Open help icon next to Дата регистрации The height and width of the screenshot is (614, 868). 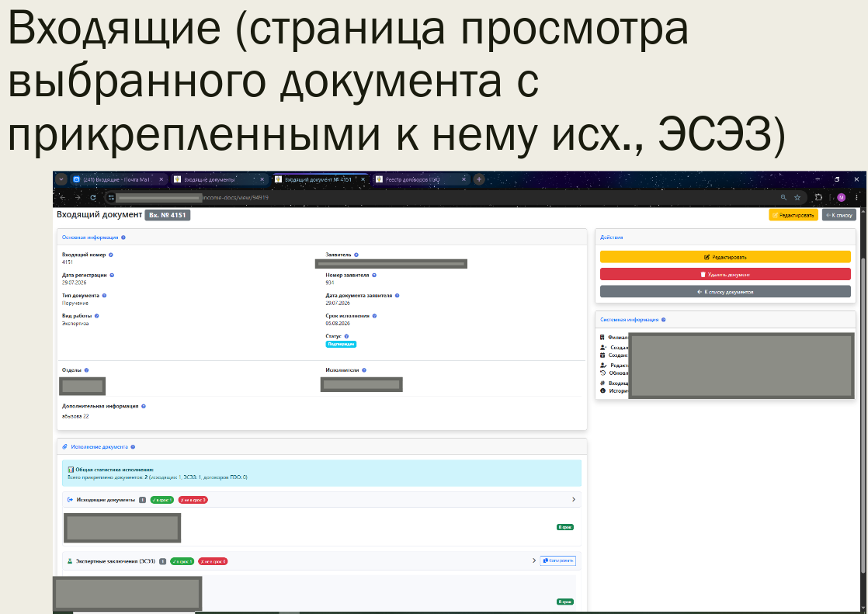coord(112,275)
